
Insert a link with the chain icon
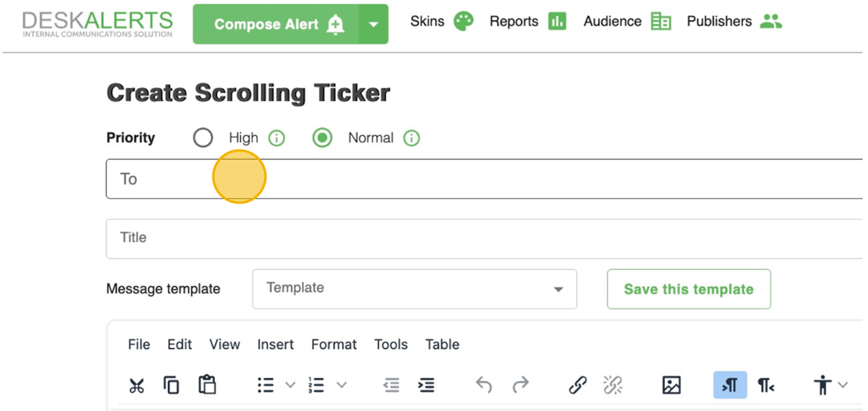coord(578,385)
